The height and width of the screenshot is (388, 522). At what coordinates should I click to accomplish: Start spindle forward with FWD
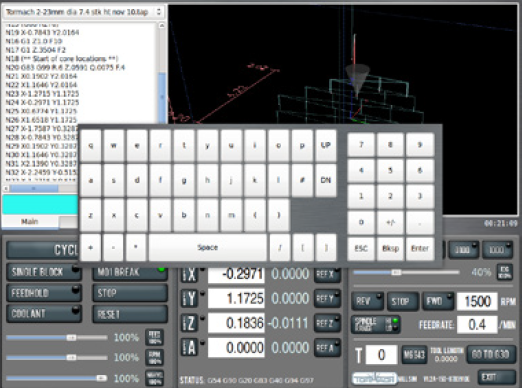[438, 301]
